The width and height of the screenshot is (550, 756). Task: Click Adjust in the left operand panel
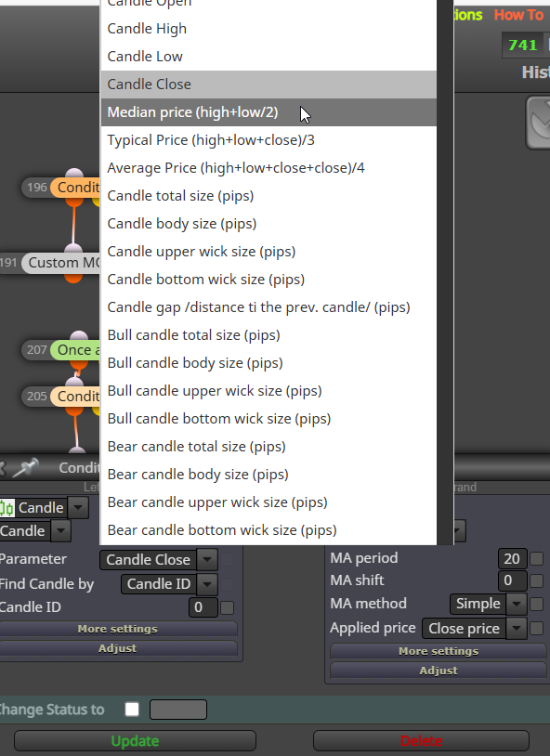[x=118, y=648]
